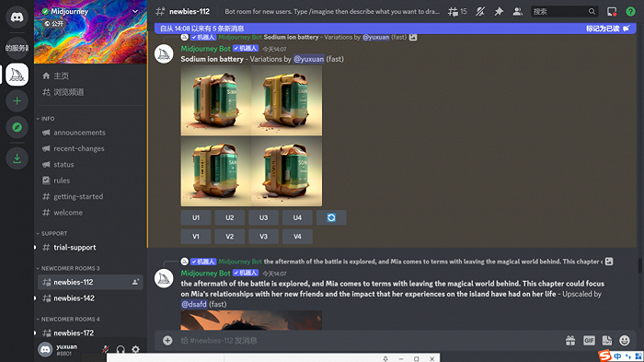Viewport: 644px width, 362px height.
Task: Open the welcome channel
Action: coord(90,213)
